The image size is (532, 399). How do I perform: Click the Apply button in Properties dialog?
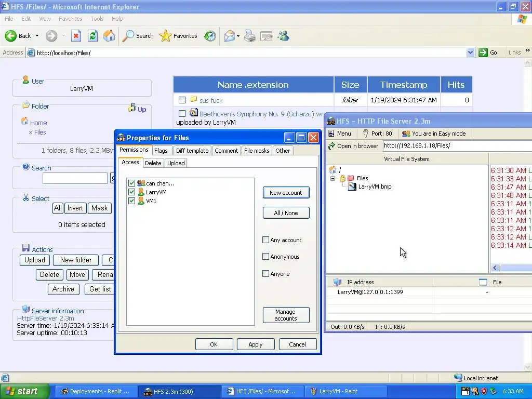(x=256, y=344)
